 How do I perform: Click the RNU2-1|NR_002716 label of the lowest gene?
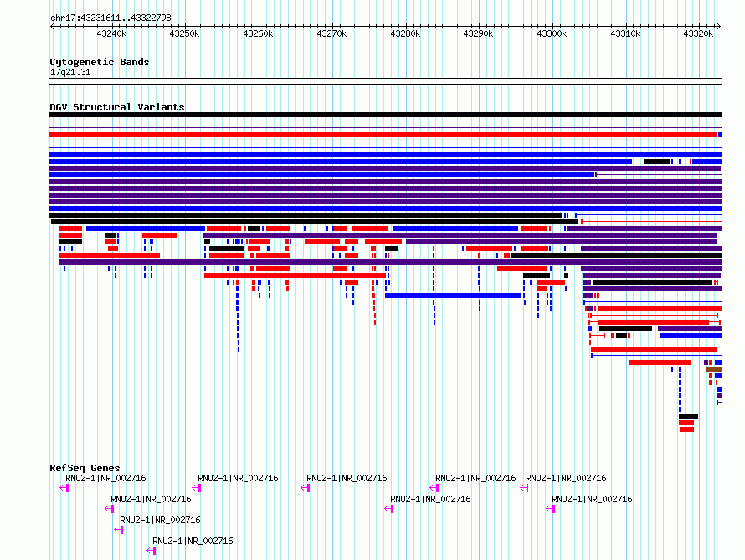click(x=193, y=541)
